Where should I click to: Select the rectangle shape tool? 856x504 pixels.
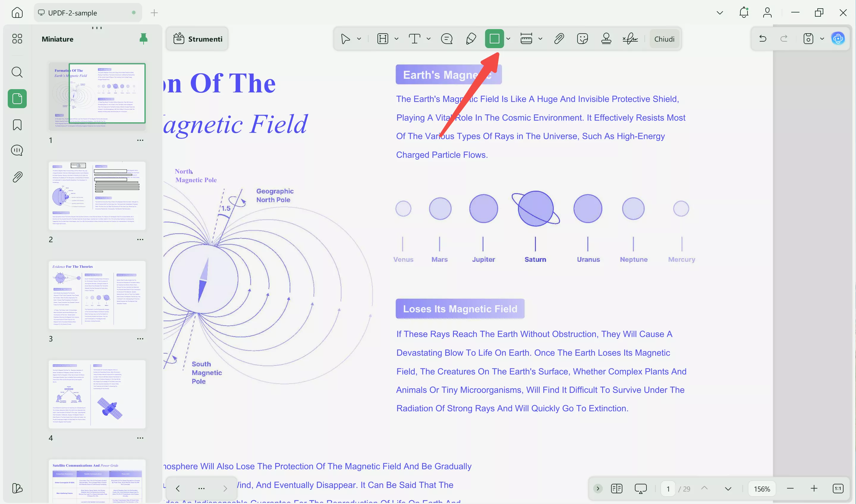(494, 39)
